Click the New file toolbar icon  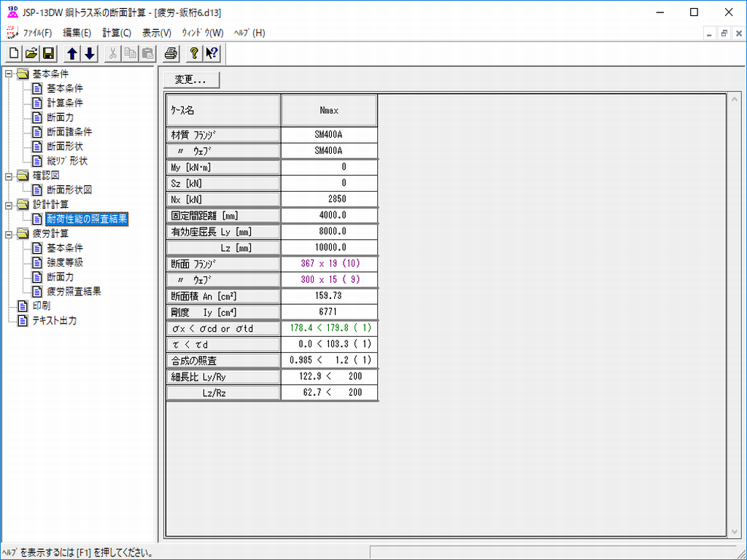(14, 53)
